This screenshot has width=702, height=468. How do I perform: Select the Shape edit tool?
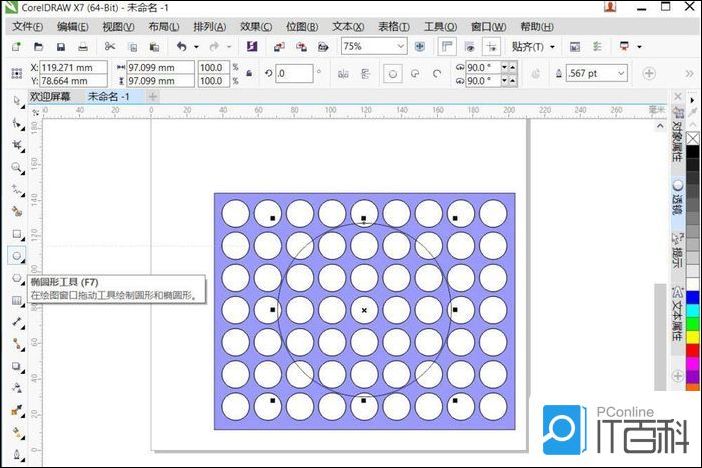(x=17, y=123)
